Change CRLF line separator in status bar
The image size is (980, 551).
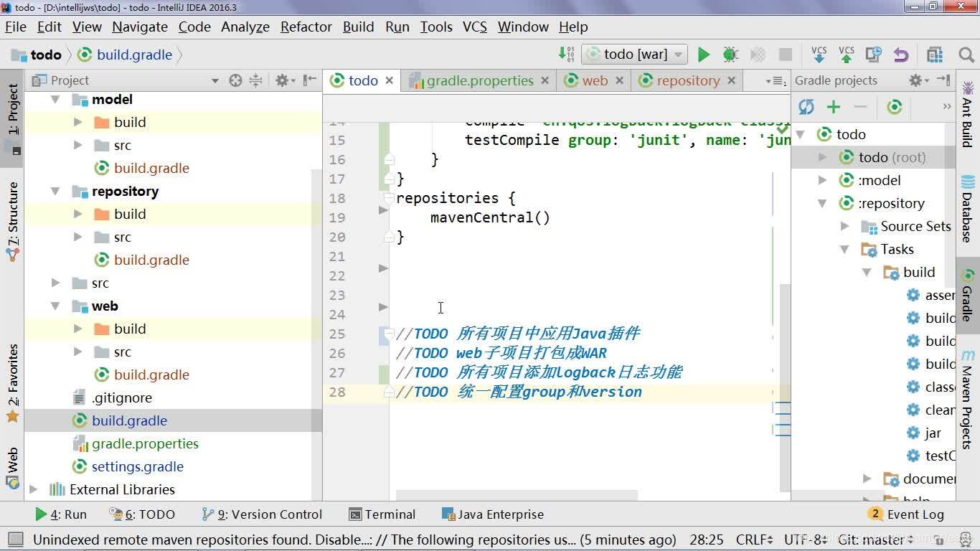tap(755, 540)
